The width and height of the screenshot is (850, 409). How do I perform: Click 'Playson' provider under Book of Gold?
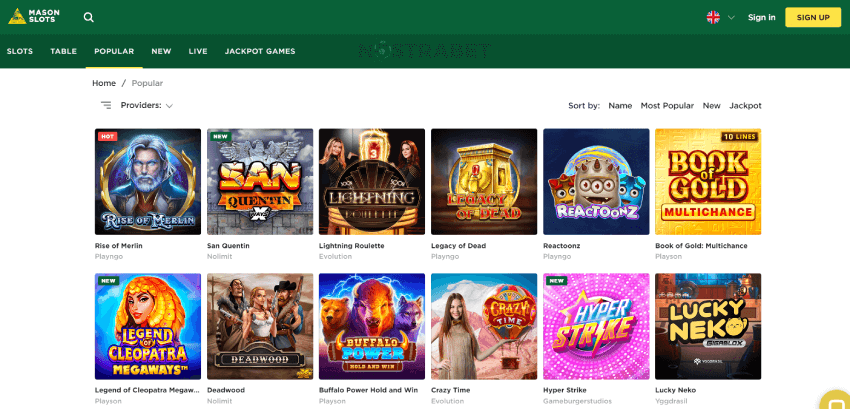pos(668,257)
